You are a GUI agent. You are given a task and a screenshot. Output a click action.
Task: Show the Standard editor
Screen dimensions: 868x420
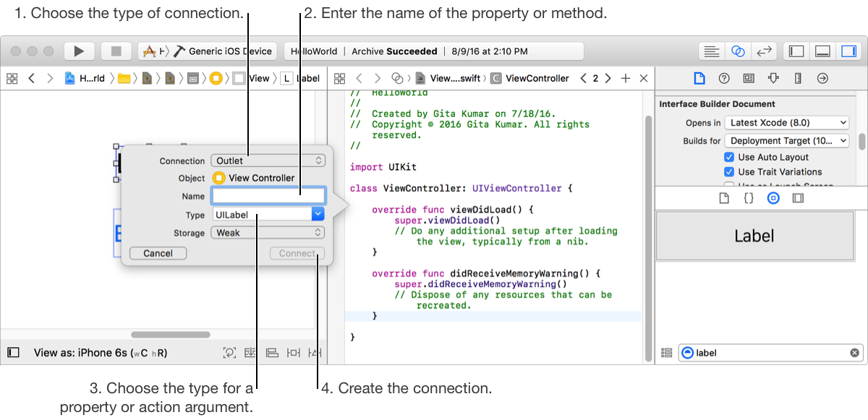point(712,51)
